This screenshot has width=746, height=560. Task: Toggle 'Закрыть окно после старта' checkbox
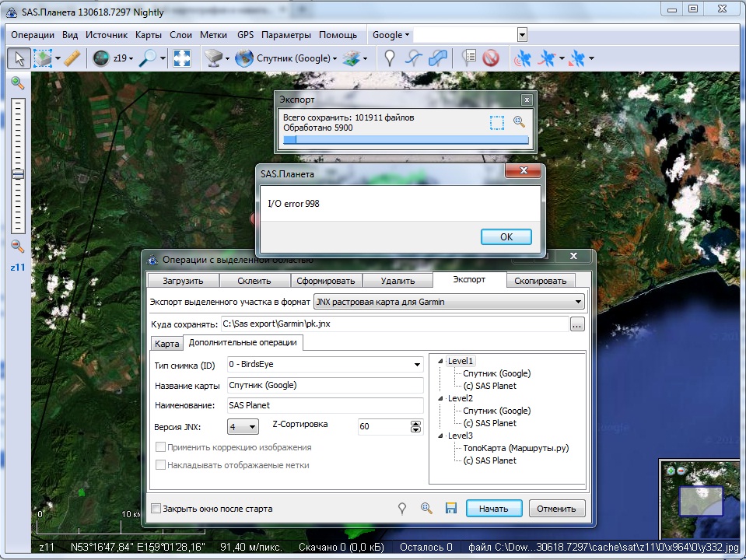click(x=156, y=509)
